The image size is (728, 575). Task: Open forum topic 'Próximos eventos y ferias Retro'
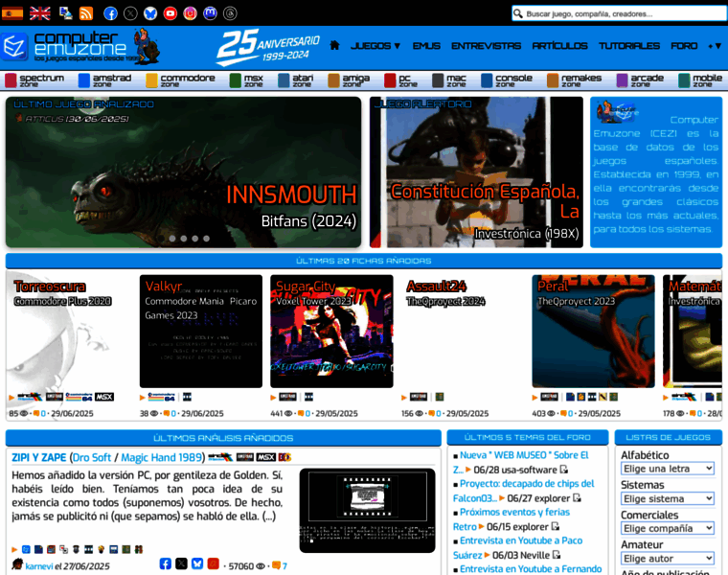pos(512,519)
